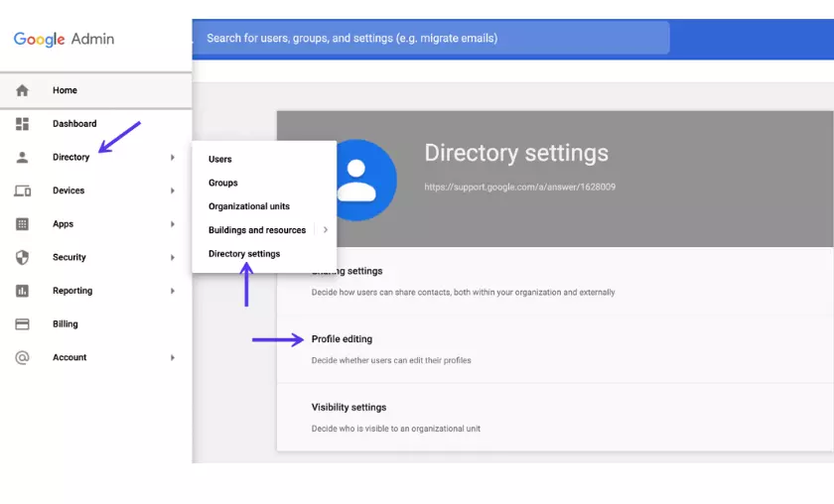Click the Google Admin logo
The height and width of the screenshot is (504, 834).
click(64, 39)
